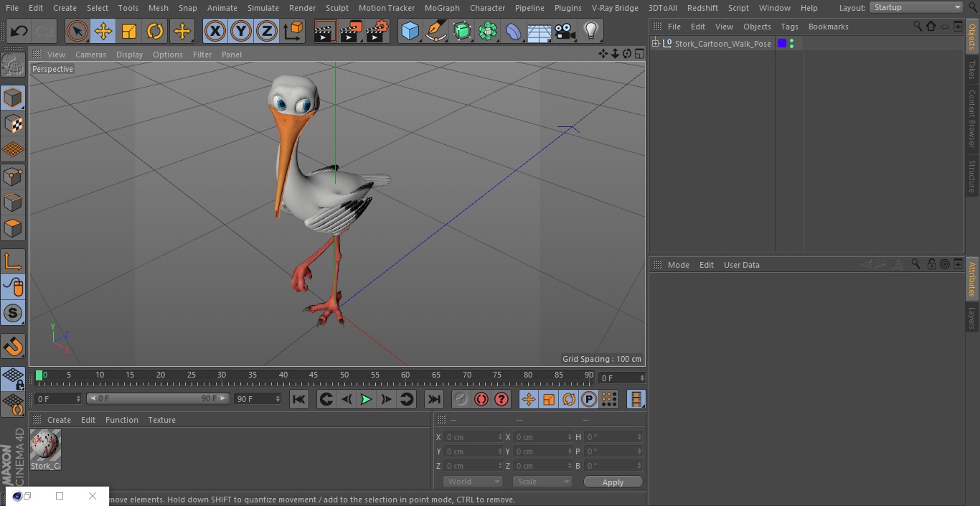980x506 pixels.
Task: Select the Live Selection tool
Action: (x=77, y=31)
